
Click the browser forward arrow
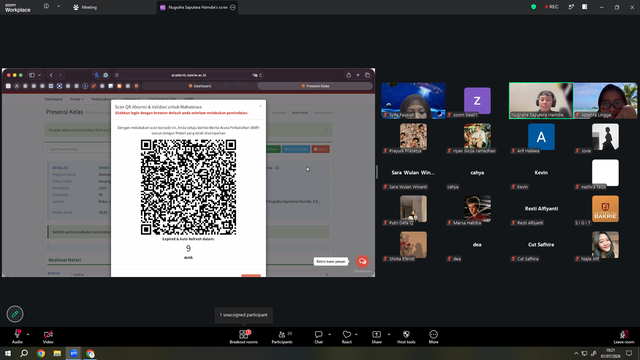[x=60, y=75]
